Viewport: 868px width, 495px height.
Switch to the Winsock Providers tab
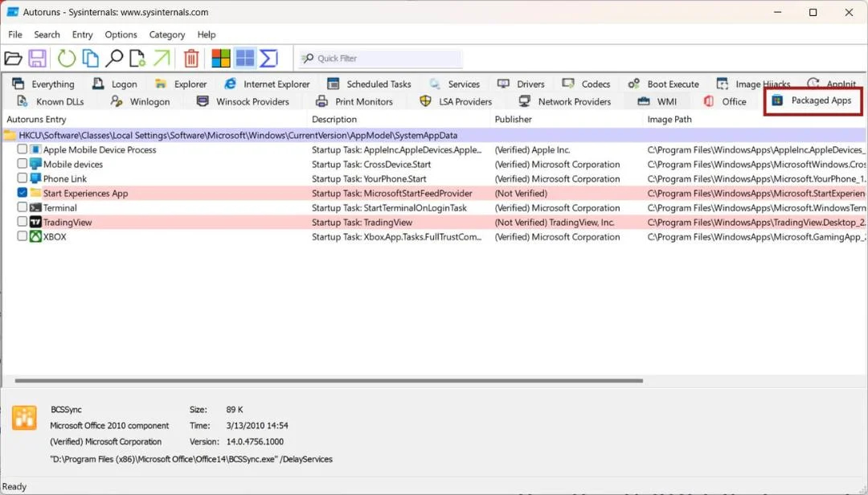coord(243,101)
